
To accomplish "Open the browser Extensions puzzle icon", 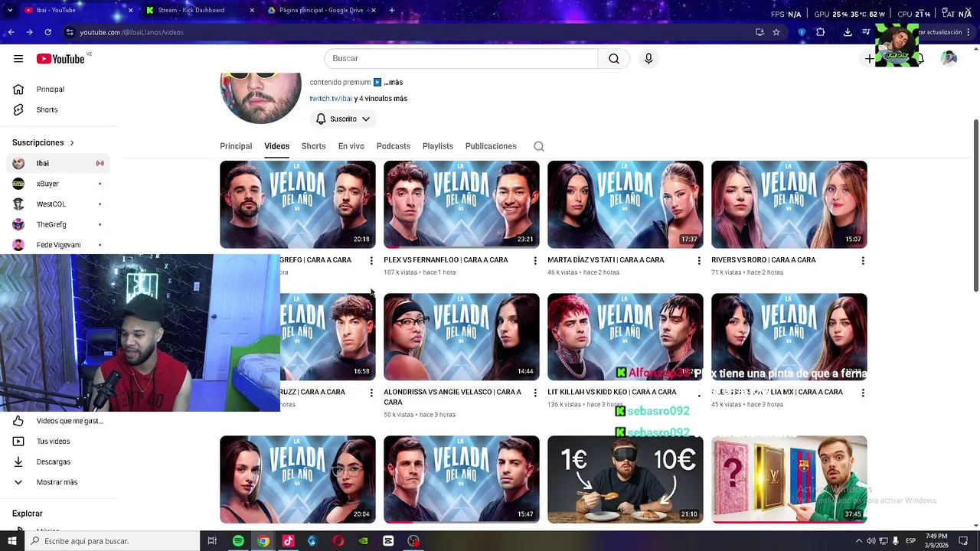I will [821, 32].
